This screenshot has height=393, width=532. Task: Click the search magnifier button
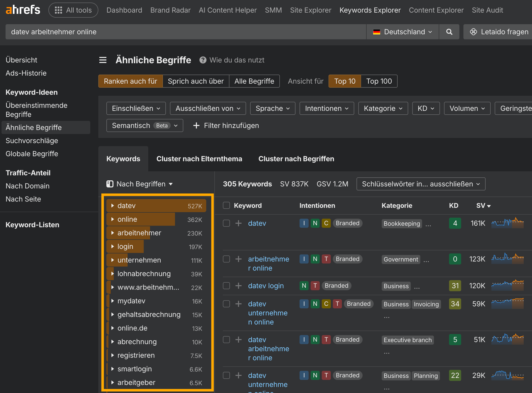pos(449,32)
